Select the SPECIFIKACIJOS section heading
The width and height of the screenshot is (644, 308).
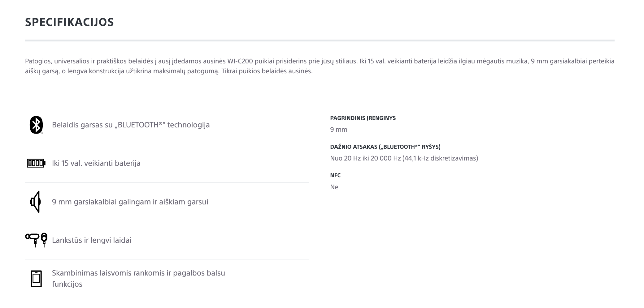click(x=69, y=22)
